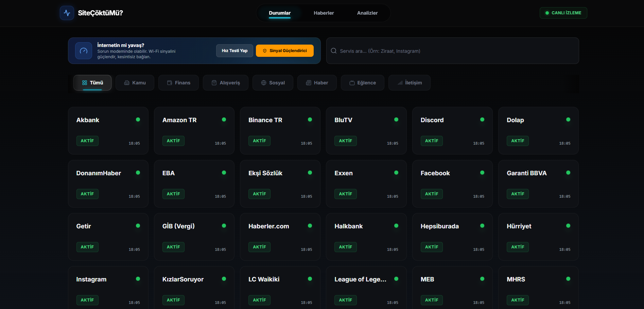
Task: Open the Sinyal Güçlendirici tool
Action: 284,50
